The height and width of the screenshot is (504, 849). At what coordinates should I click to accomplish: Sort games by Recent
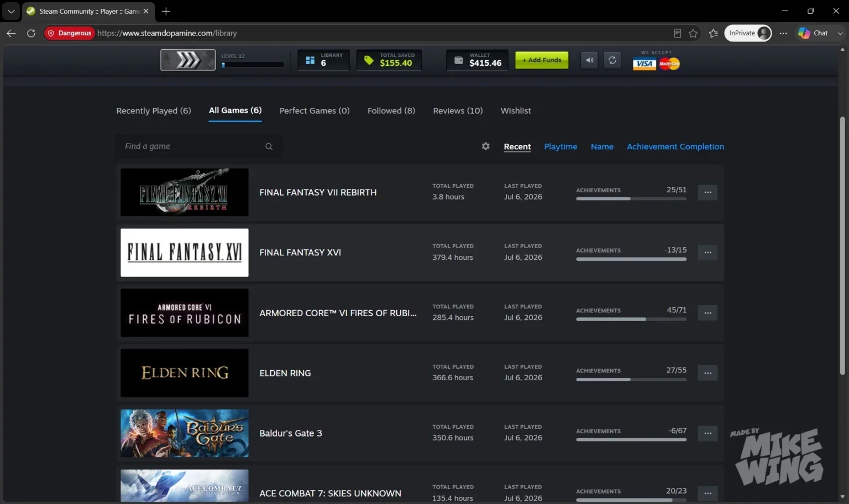pyautogui.click(x=517, y=146)
